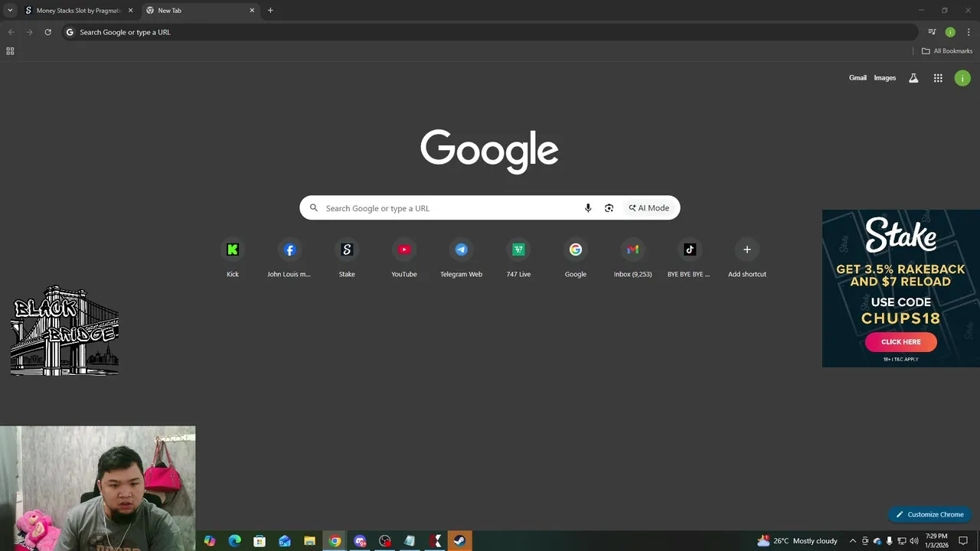
Task: Open Chrome's three-dot menu
Action: point(969,32)
